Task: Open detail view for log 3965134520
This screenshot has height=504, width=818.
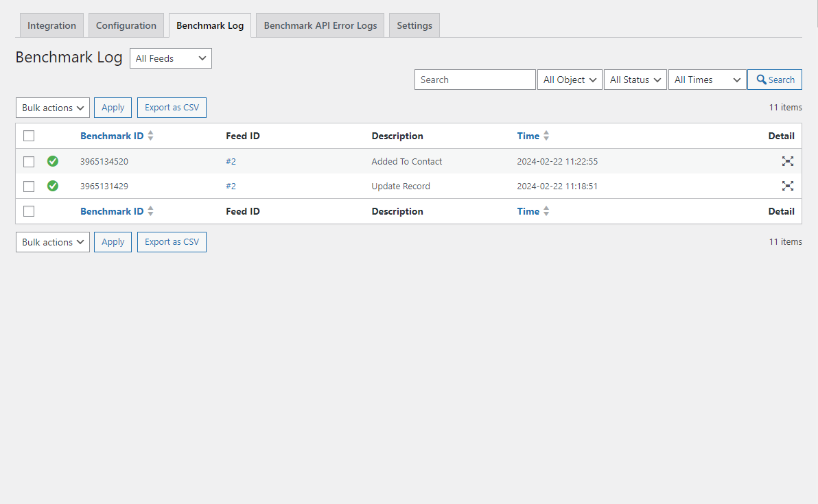Action: pyautogui.click(x=787, y=161)
